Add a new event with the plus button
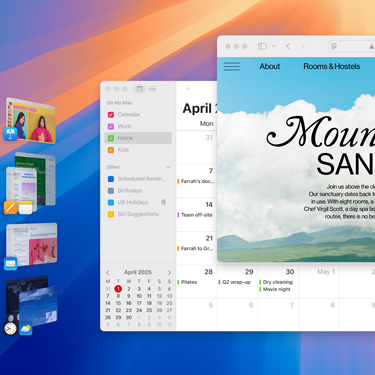375x375 pixels. 187,88
